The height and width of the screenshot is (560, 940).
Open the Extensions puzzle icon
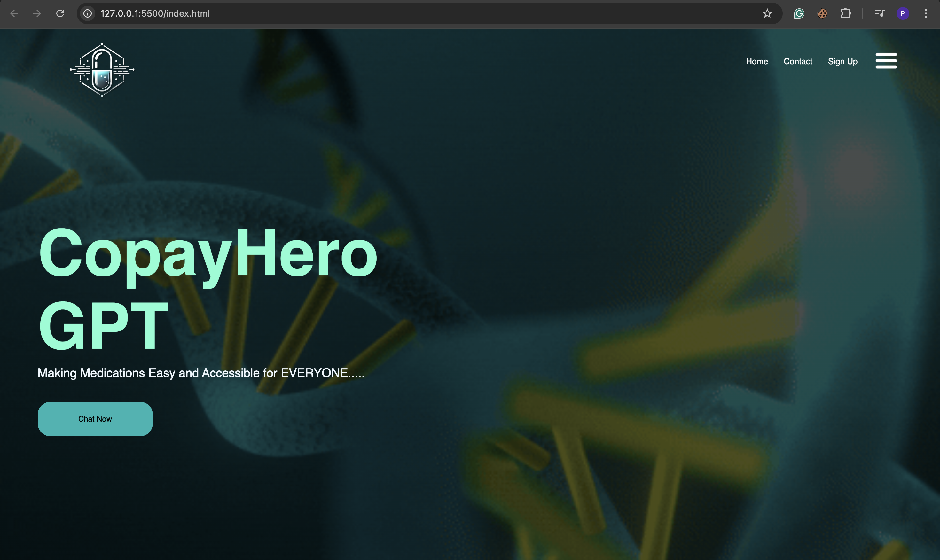pyautogui.click(x=845, y=14)
